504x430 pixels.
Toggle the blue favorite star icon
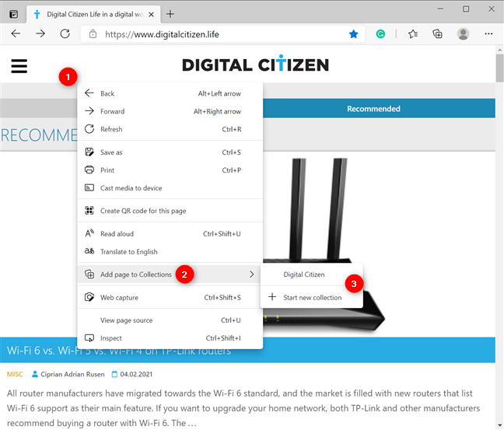353,34
